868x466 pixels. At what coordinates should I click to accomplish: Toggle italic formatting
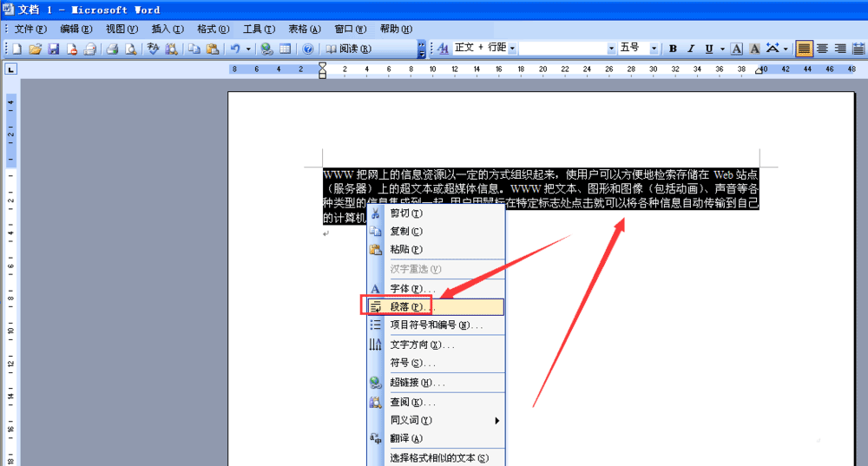click(691, 49)
